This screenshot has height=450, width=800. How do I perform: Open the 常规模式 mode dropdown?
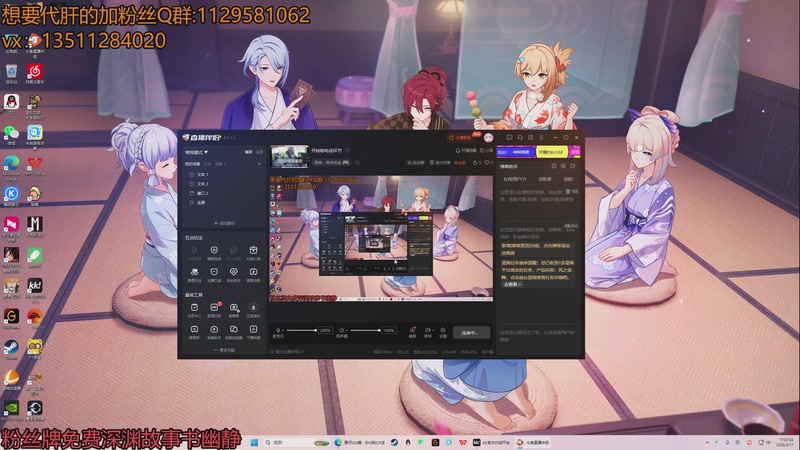coord(196,152)
